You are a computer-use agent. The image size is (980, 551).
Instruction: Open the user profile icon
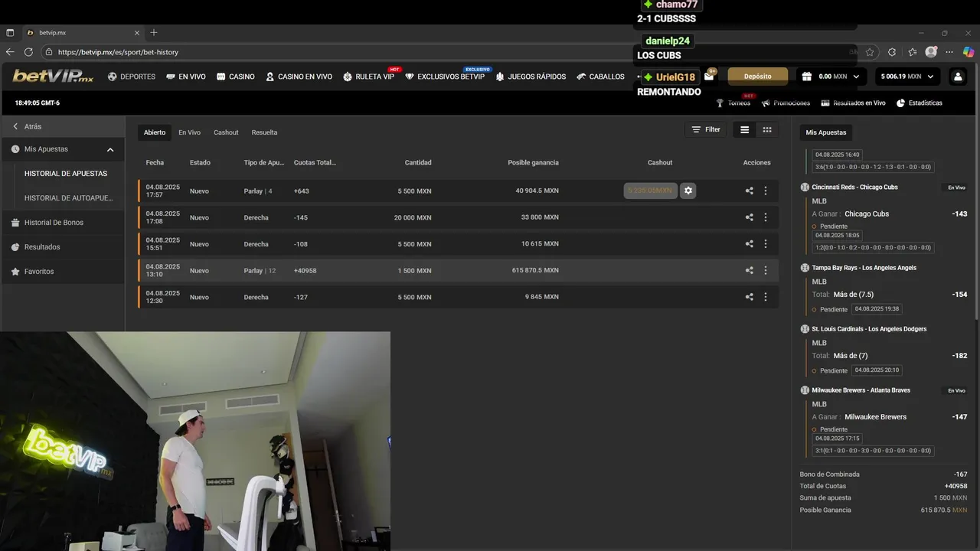point(958,77)
